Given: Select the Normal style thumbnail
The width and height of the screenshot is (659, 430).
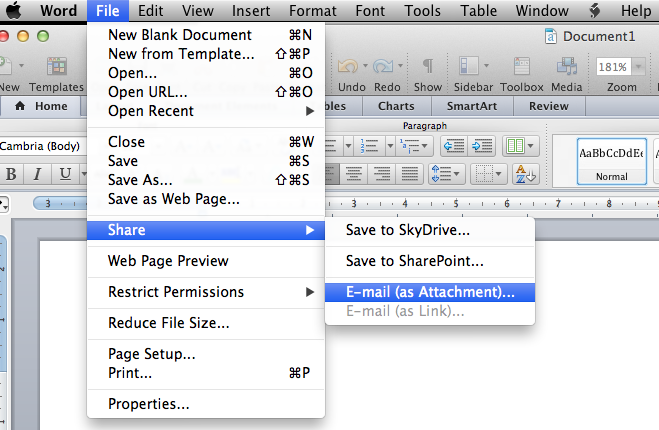Looking at the screenshot, I should point(612,161).
